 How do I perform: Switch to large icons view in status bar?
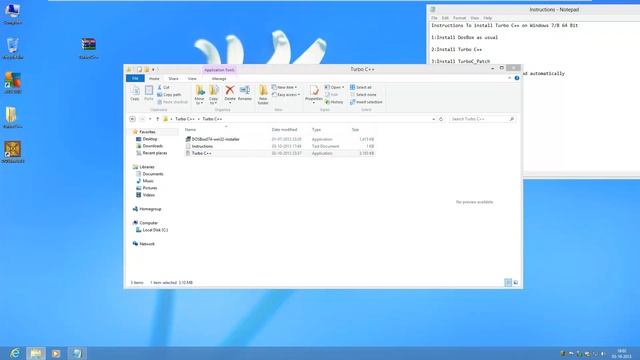point(516,282)
